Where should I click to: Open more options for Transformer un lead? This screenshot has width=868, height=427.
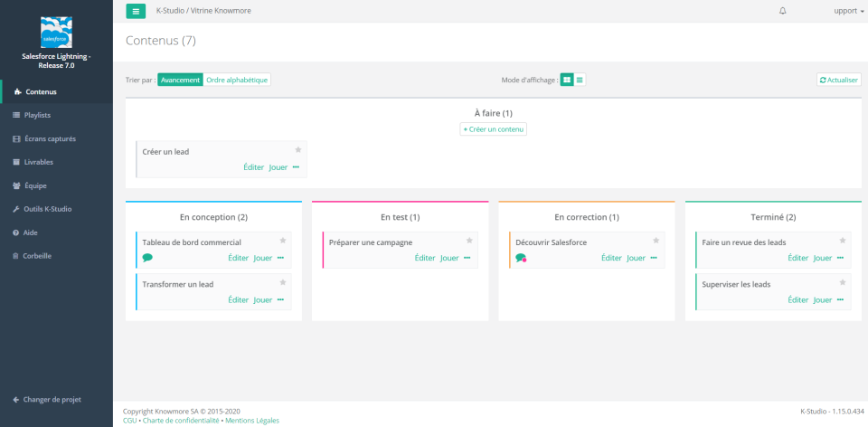click(x=280, y=299)
